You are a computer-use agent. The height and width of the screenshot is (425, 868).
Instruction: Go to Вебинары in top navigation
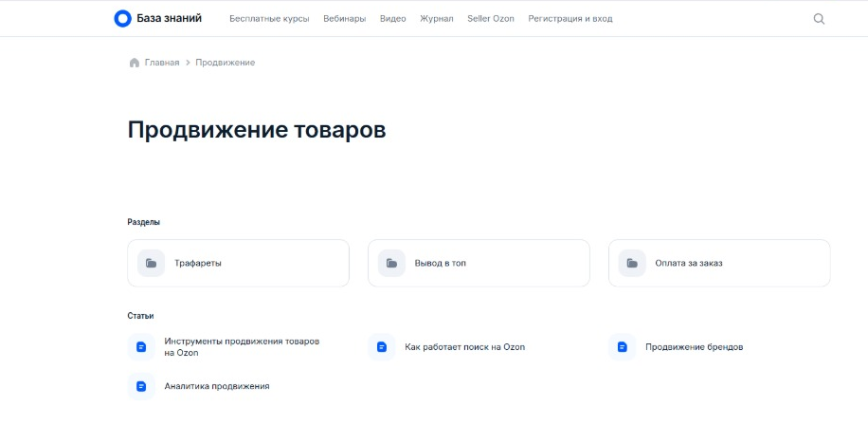point(344,19)
